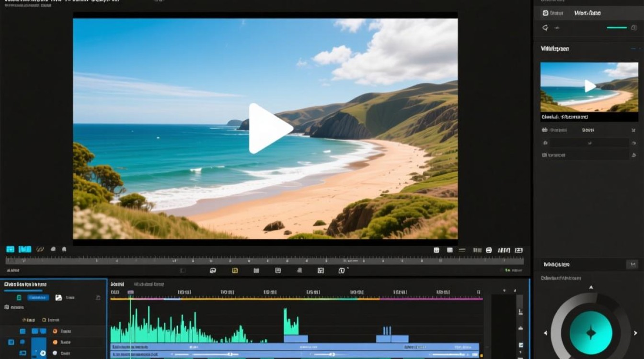The width and height of the screenshot is (644, 359).
Task: Click the large play button on the video preview
Action: (x=270, y=128)
